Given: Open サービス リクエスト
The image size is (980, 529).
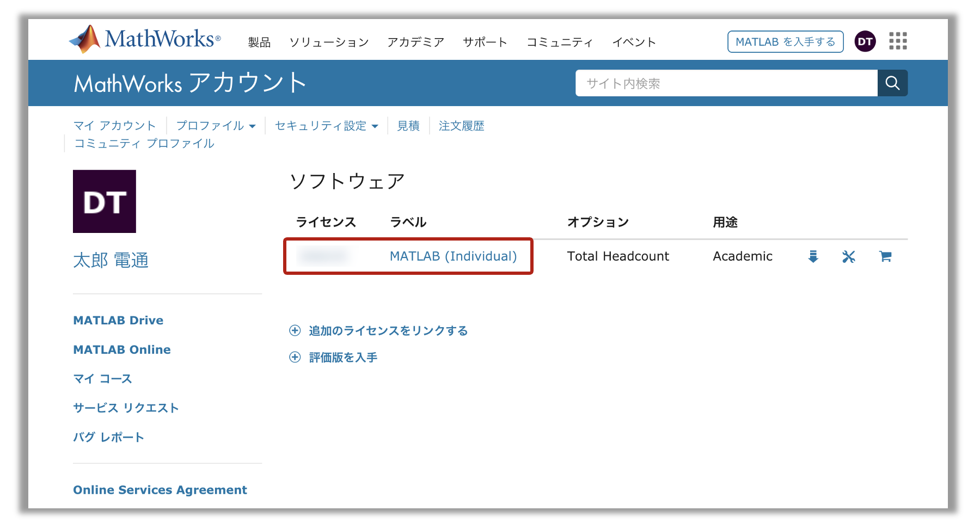Looking at the screenshot, I should tap(126, 408).
